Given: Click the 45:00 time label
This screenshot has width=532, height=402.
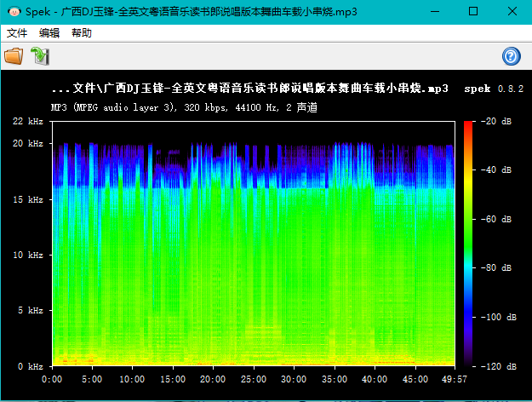Looking at the screenshot, I should 415,379.
